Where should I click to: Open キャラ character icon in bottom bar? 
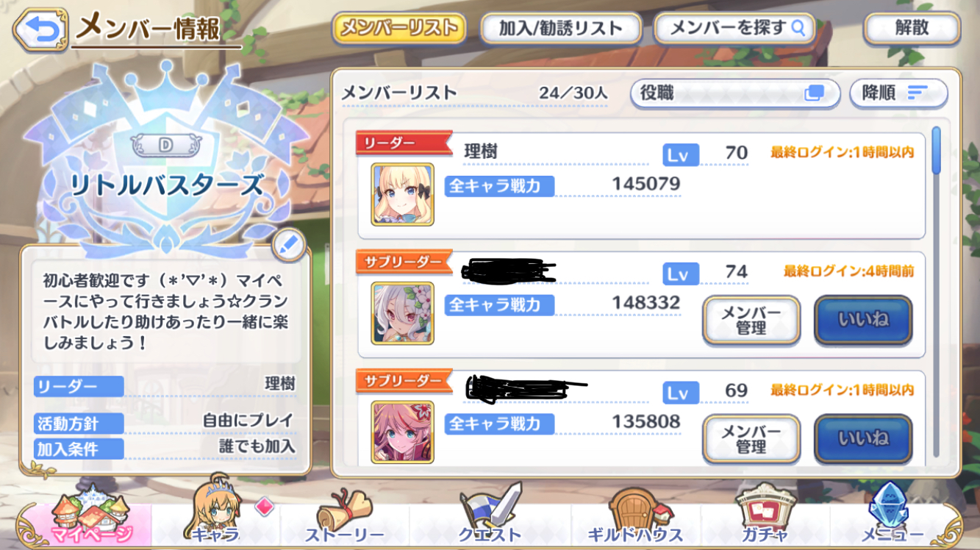tap(215, 513)
